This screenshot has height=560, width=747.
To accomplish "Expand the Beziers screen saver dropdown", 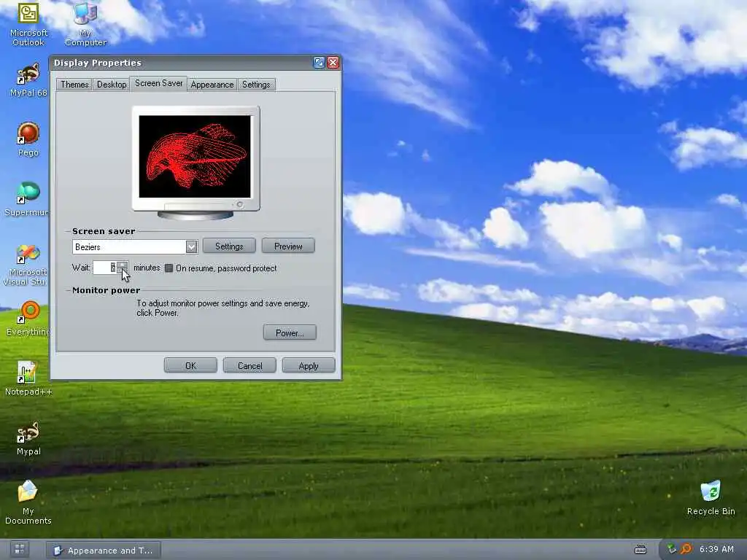I will click(192, 246).
